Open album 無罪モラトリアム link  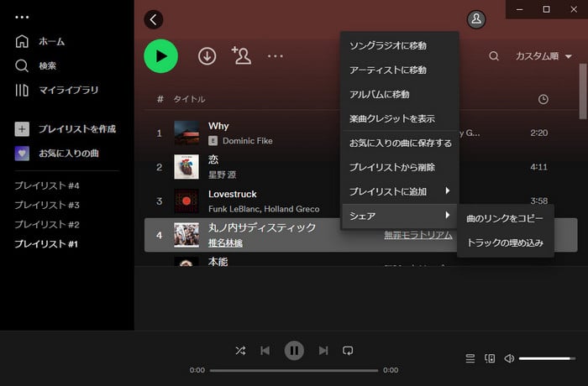[x=418, y=235]
